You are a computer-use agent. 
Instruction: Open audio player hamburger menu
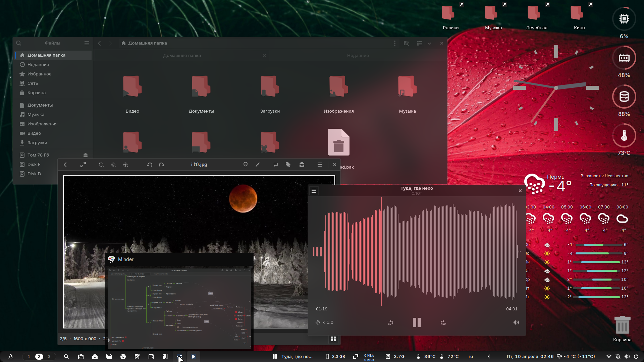pyautogui.click(x=314, y=191)
